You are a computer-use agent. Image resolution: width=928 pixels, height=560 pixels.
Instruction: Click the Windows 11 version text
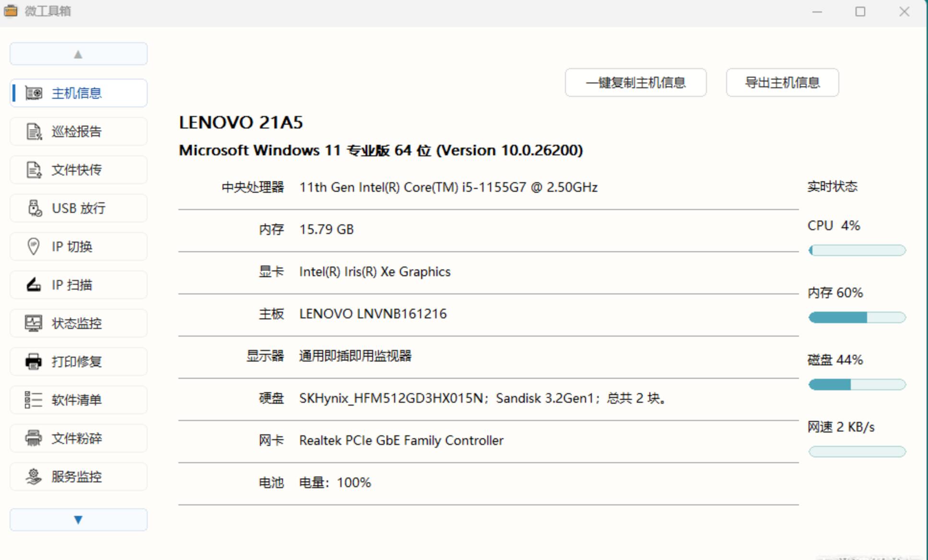(381, 151)
